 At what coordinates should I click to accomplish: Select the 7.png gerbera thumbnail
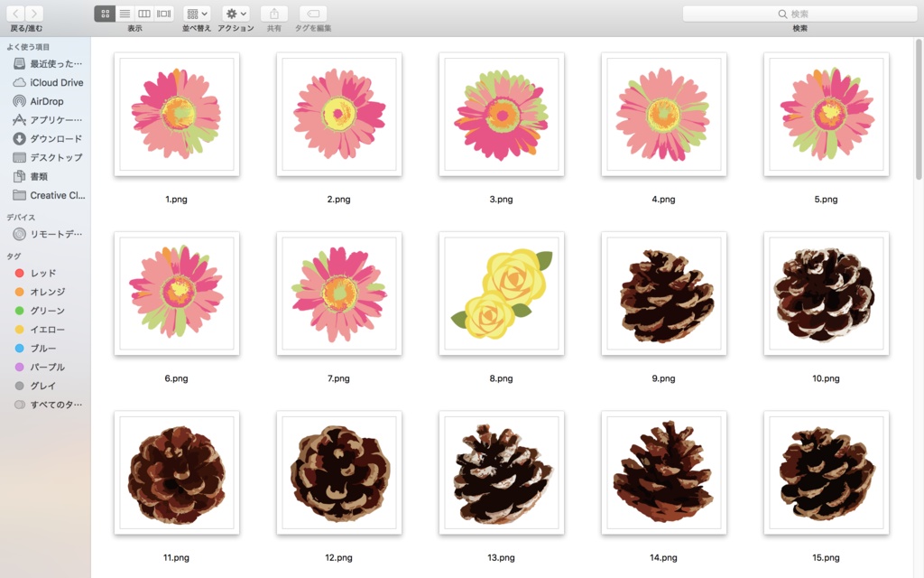pos(339,294)
